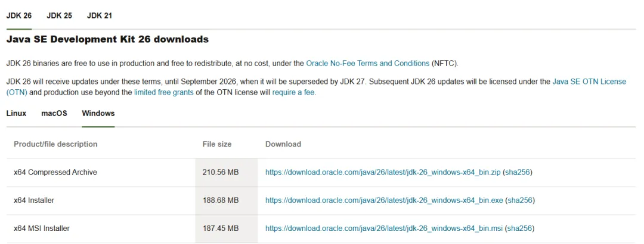Open Oracle No-Fee Terms and Conditions link
The width and height of the screenshot is (644, 244).
coord(367,63)
